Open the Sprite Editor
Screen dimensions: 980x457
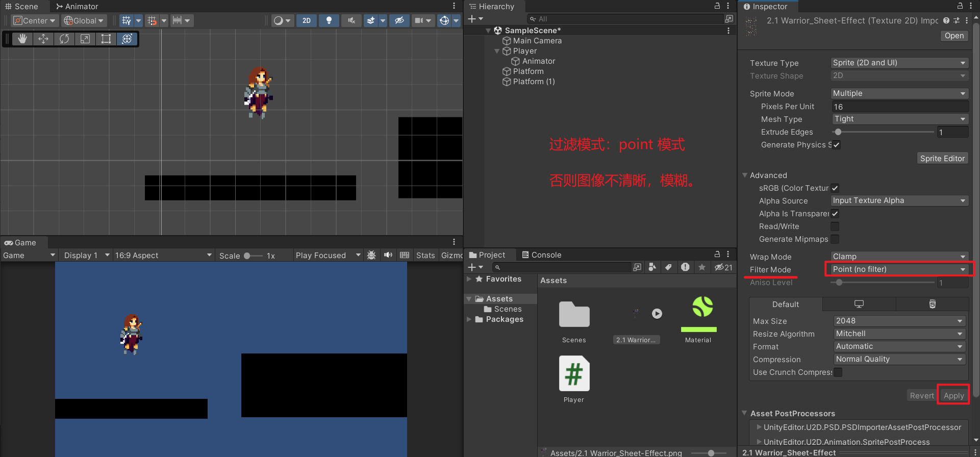click(x=942, y=158)
